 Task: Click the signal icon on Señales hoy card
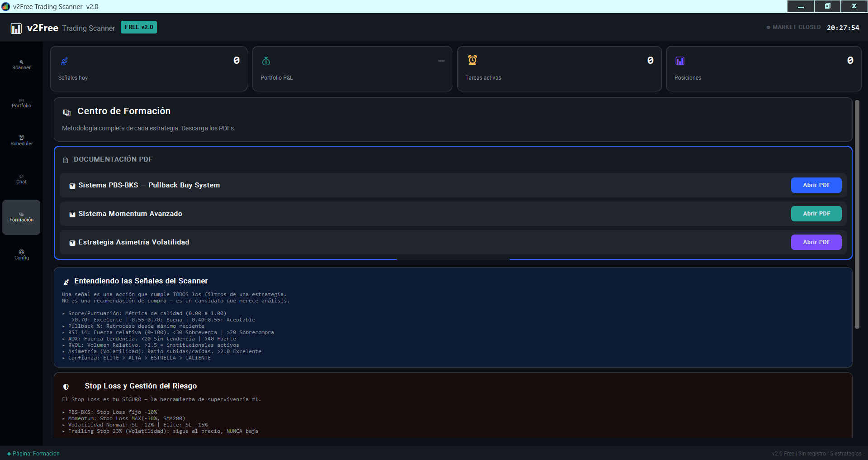click(x=65, y=60)
